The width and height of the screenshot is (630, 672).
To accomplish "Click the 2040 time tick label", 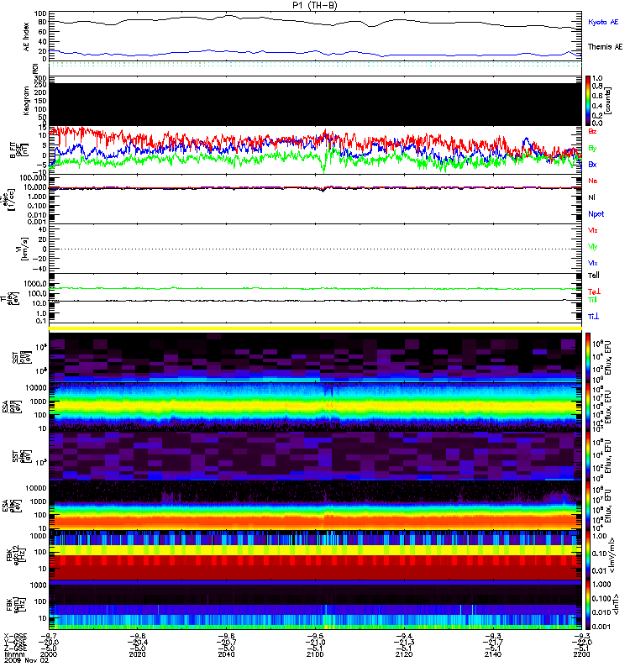I will coord(226,654).
